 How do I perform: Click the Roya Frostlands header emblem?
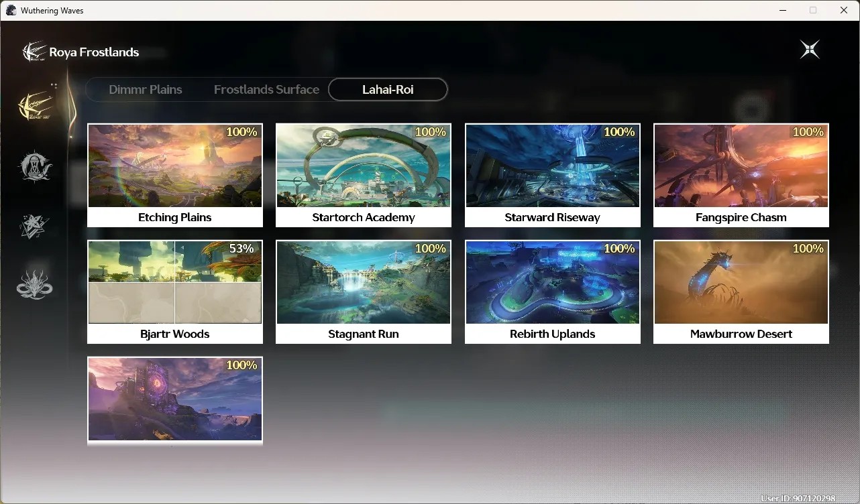(x=34, y=52)
